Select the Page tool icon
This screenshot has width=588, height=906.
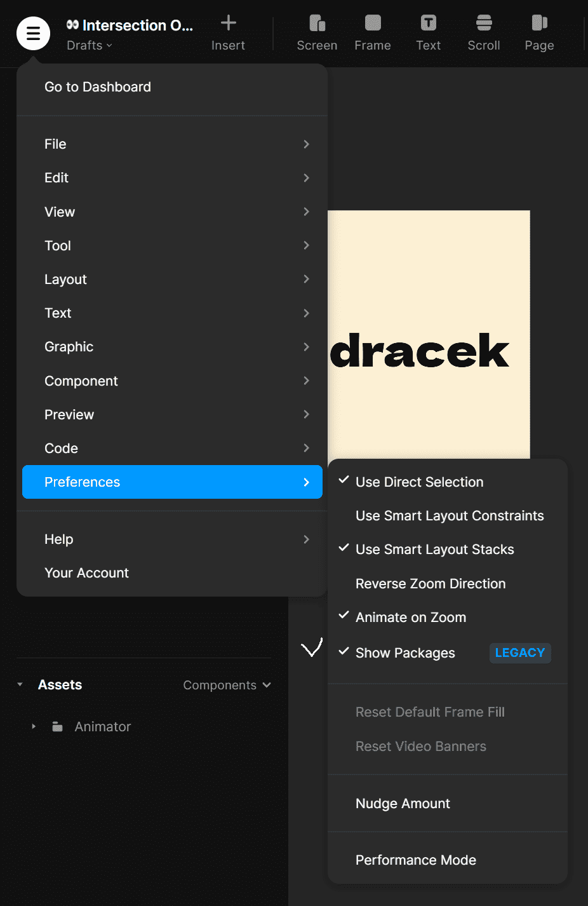pyautogui.click(x=539, y=24)
